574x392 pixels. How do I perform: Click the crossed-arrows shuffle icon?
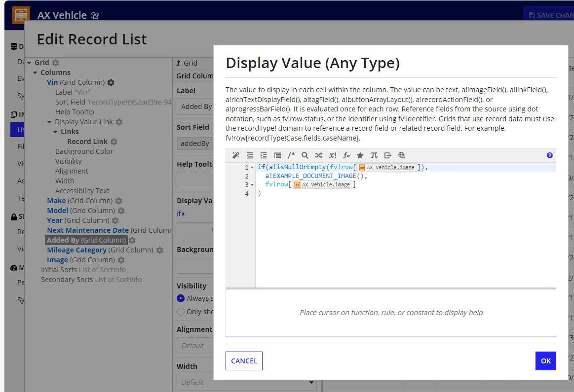319,155
